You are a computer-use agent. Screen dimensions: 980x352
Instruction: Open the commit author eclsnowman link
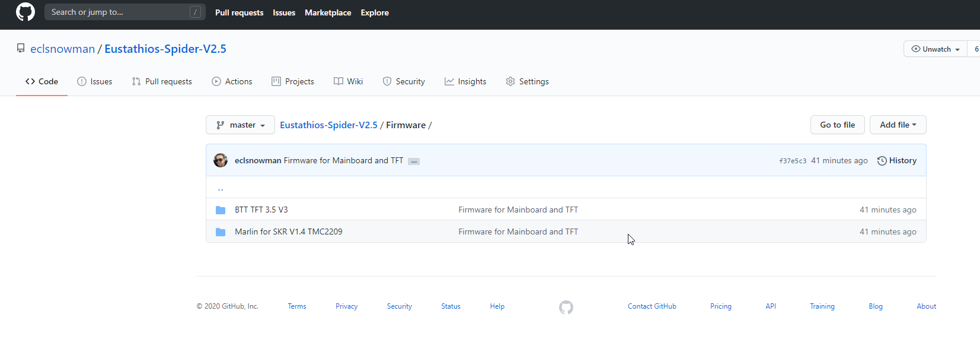[x=258, y=160]
